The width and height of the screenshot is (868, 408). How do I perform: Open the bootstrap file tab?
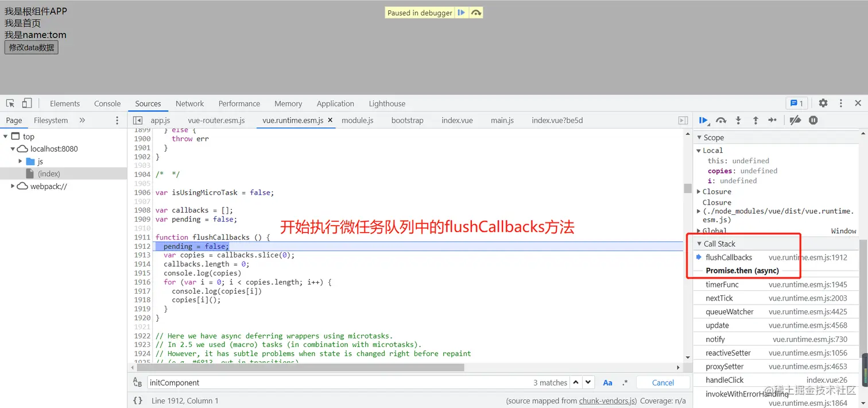pos(407,120)
